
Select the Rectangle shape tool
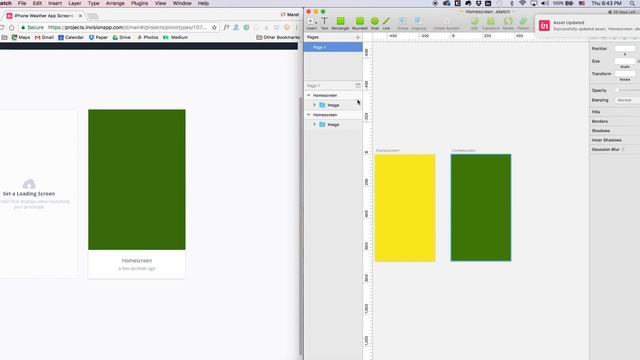[x=340, y=23]
